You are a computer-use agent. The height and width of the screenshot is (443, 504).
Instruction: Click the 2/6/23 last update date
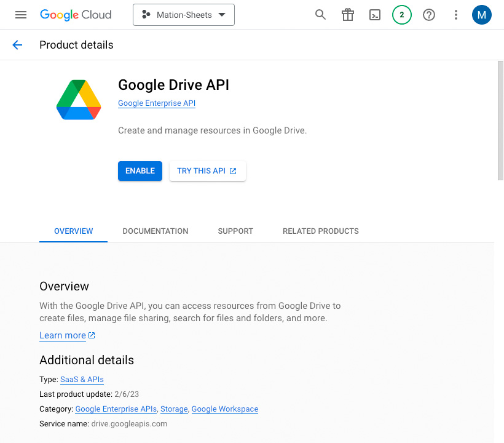click(x=127, y=394)
